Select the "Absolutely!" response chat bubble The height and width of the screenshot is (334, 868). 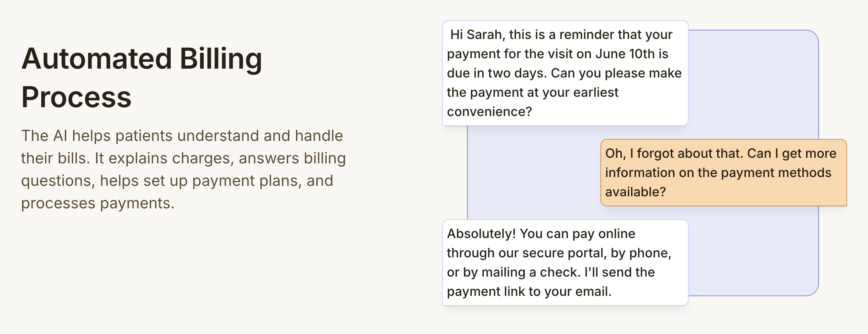565,263
